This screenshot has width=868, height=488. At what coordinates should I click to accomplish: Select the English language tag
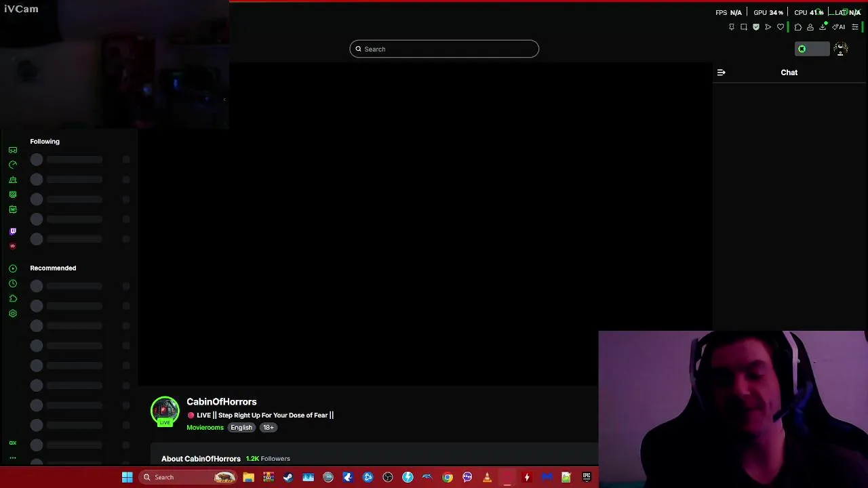[x=241, y=428]
